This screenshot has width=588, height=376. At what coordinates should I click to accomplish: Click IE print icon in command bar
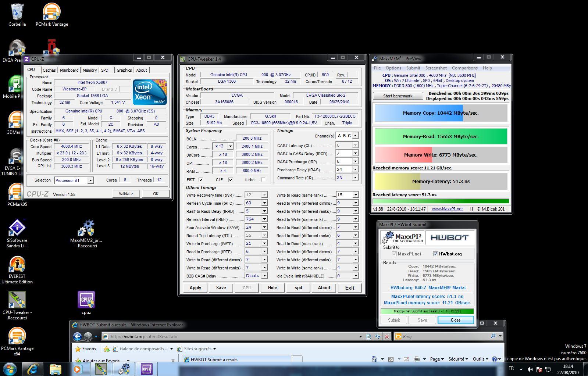pos(417,359)
